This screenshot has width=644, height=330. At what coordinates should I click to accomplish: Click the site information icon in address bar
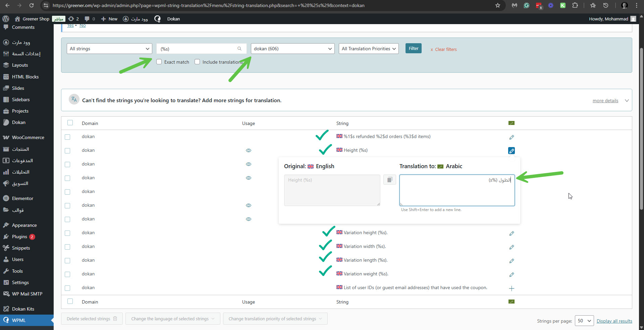[46, 5]
